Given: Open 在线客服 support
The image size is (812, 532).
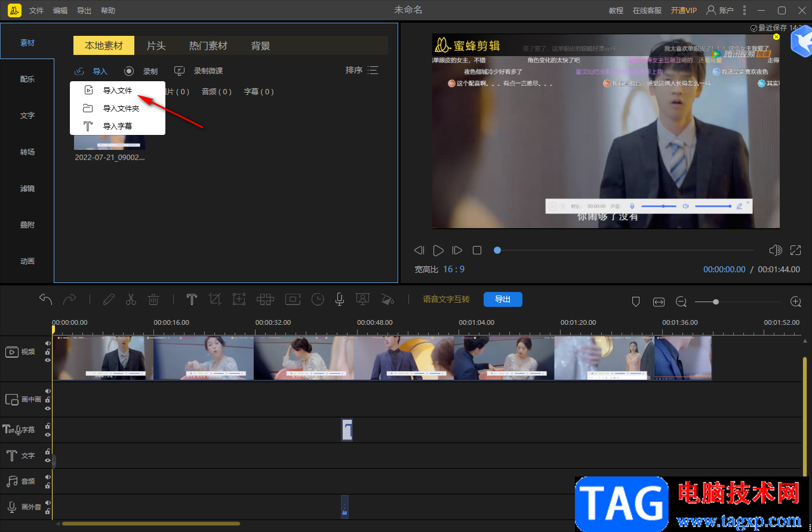Looking at the screenshot, I should click(647, 11).
